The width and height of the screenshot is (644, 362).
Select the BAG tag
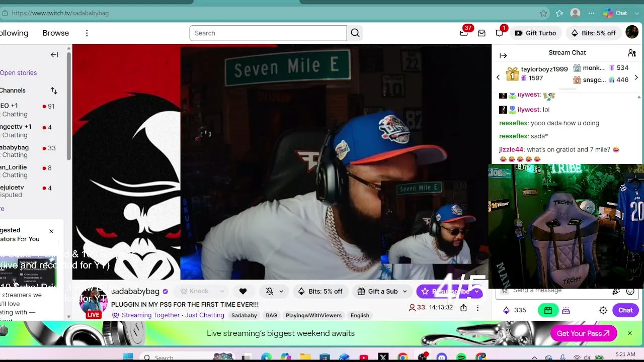point(271,315)
